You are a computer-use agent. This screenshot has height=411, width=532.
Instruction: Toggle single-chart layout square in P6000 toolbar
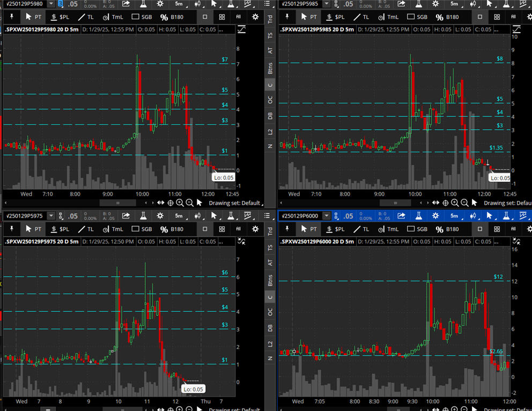coord(480,229)
